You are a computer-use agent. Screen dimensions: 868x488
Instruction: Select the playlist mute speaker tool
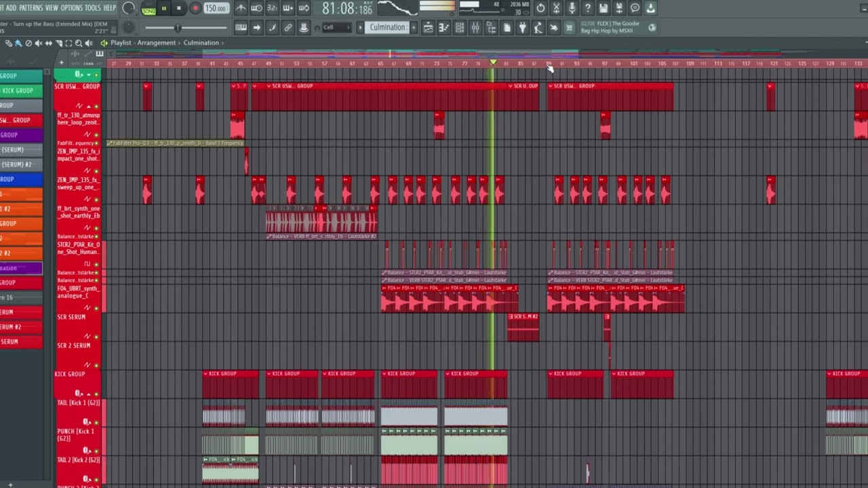pos(38,43)
